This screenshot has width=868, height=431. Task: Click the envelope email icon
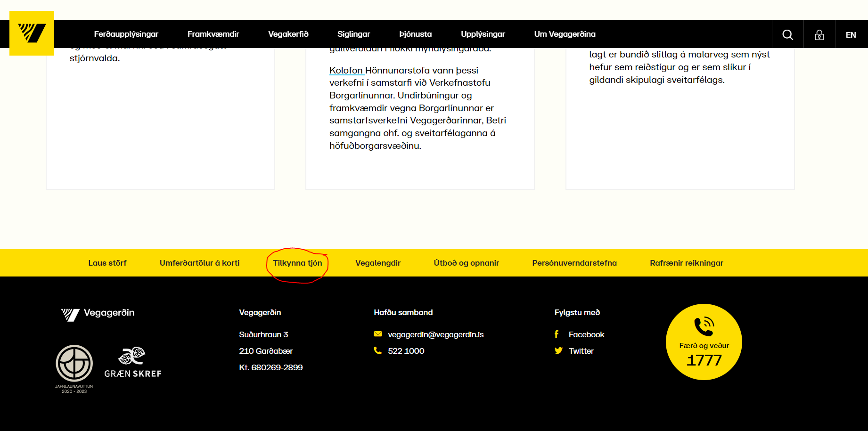tap(377, 334)
